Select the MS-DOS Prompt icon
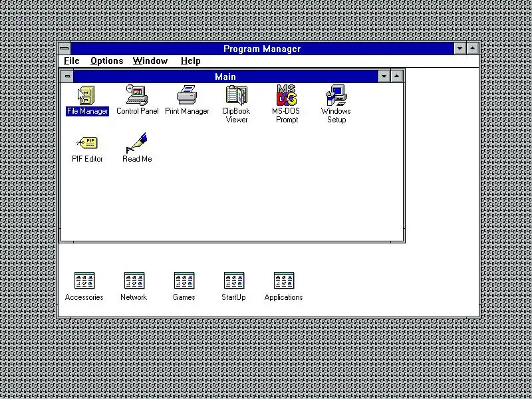532x399 pixels. pyautogui.click(x=287, y=95)
